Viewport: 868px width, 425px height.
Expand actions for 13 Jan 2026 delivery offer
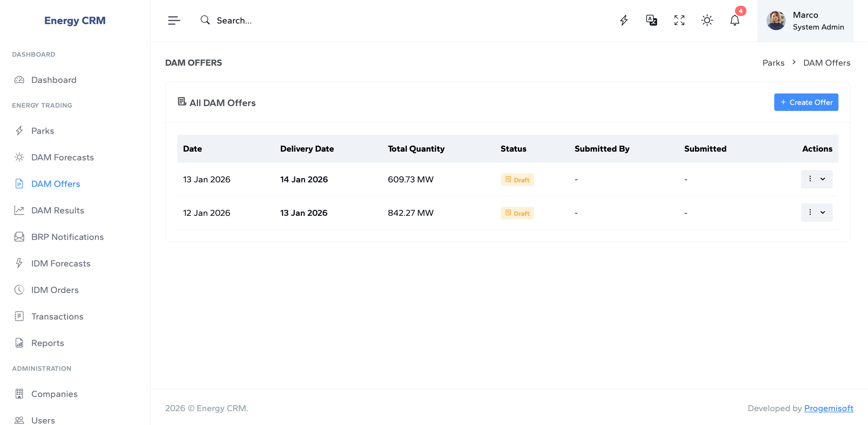[x=816, y=212]
